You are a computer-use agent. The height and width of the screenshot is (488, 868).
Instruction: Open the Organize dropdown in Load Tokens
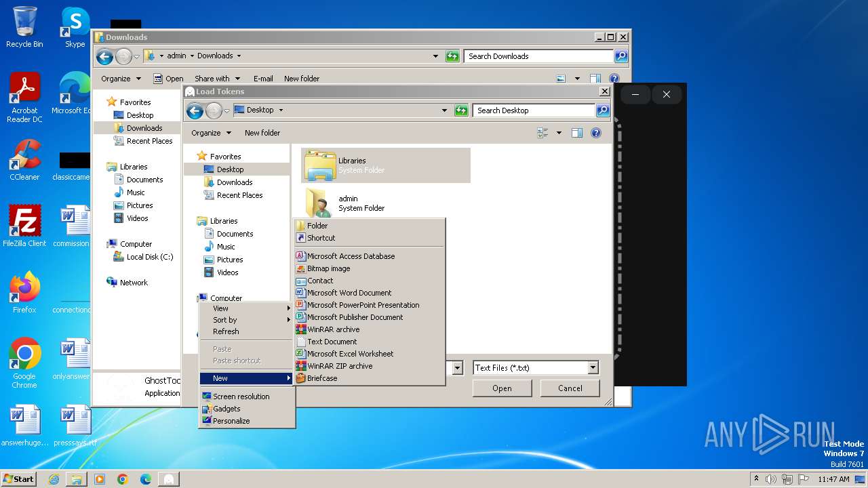[x=211, y=133]
